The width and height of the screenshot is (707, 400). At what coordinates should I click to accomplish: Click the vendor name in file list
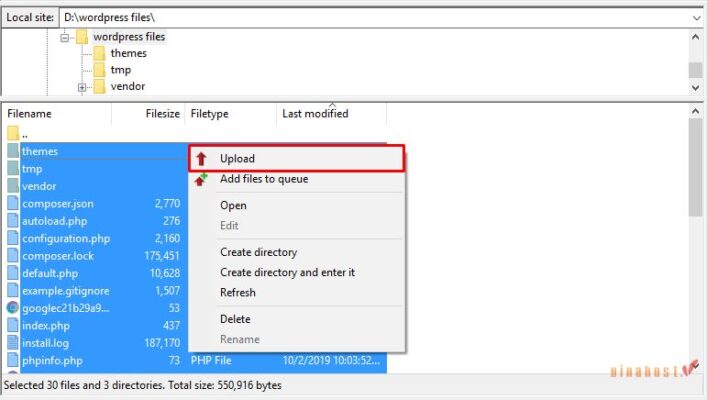pyautogui.click(x=39, y=186)
